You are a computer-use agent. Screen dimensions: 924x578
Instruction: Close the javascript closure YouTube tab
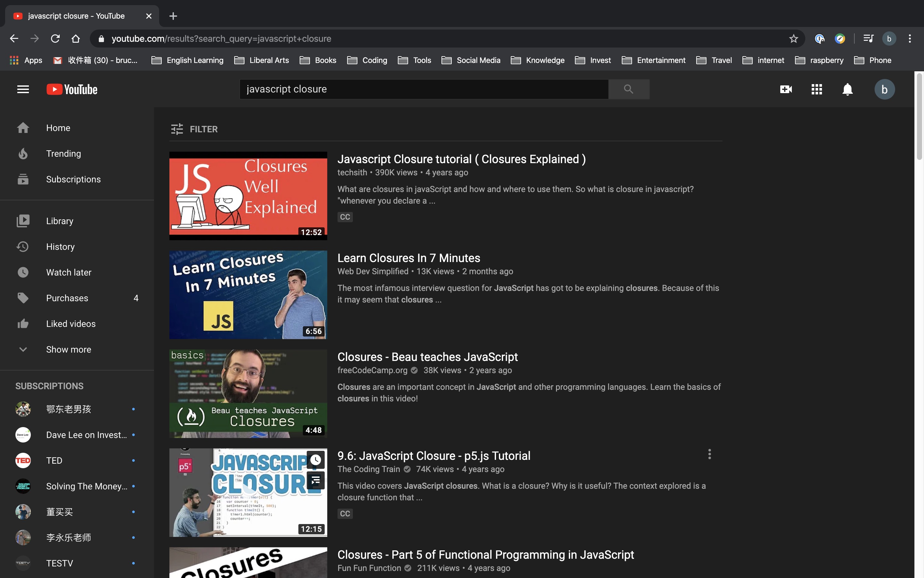click(149, 16)
